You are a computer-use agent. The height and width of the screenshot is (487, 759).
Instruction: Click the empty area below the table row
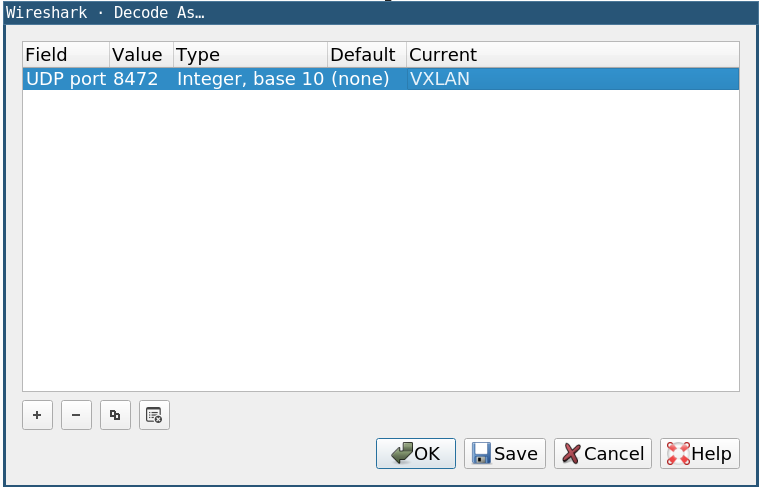pyautogui.click(x=380, y=240)
